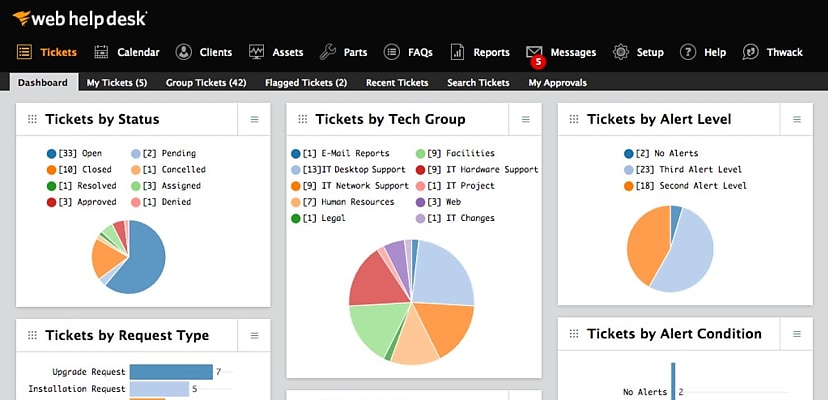Open the Messages envelope icon

point(534,51)
